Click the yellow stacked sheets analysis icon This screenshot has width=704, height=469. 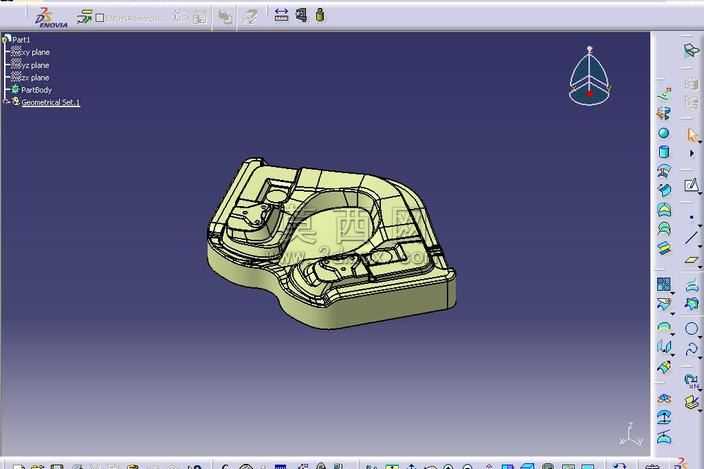click(x=692, y=401)
